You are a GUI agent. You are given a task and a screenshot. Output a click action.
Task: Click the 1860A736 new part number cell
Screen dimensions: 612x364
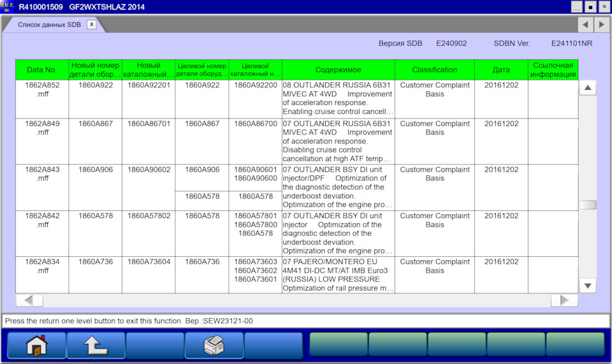pos(95,275)
